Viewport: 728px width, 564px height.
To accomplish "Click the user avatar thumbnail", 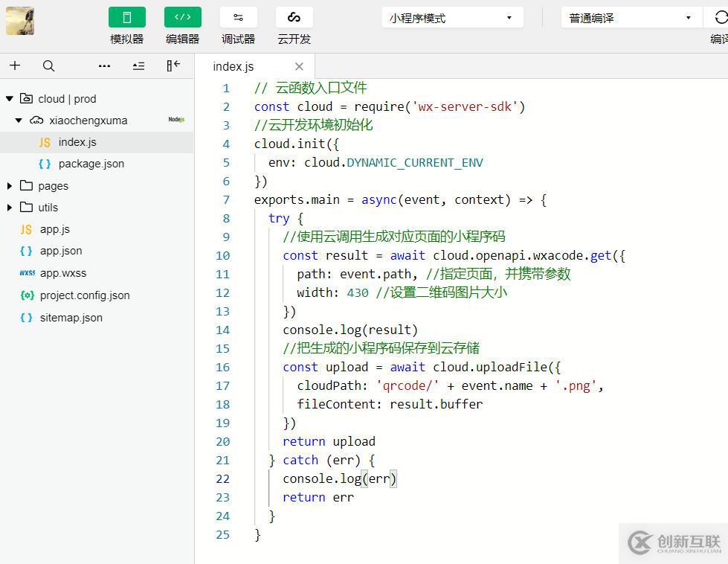I will (20, 21).
